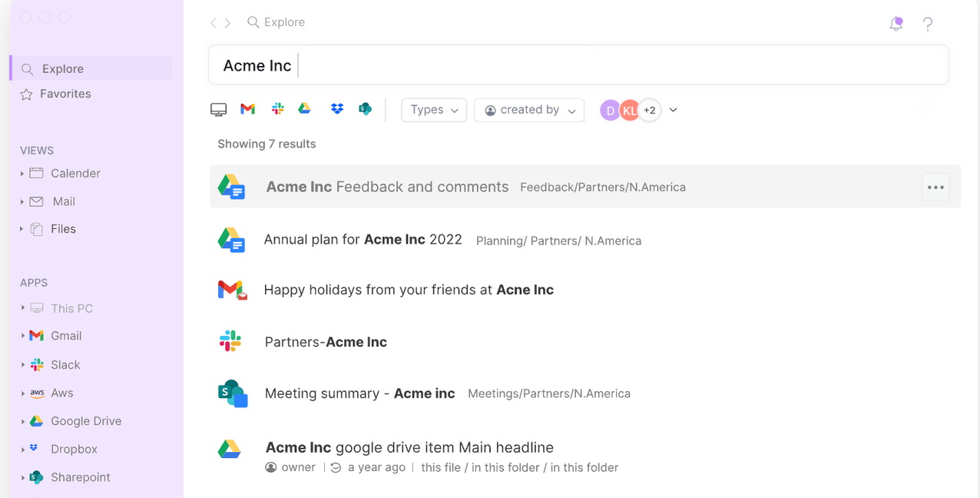
Task: Filter results by Gmail icon
Action: coord(247,109)
